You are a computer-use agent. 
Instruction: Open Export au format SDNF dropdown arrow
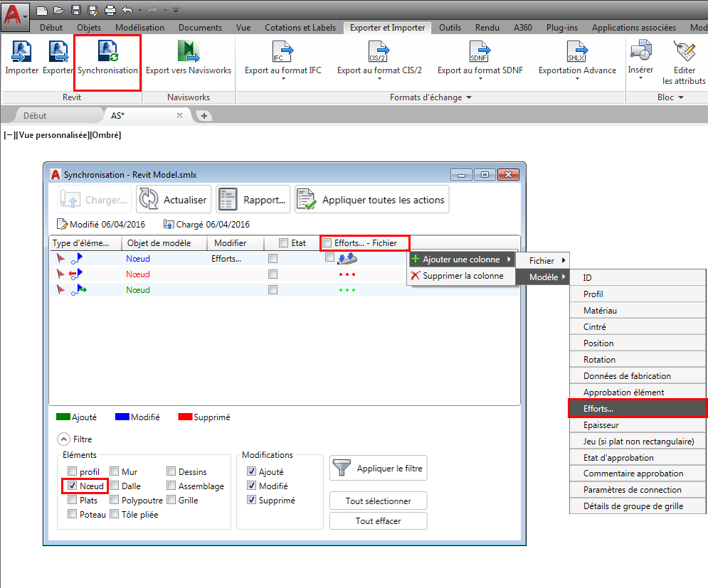tap(480, 79)
